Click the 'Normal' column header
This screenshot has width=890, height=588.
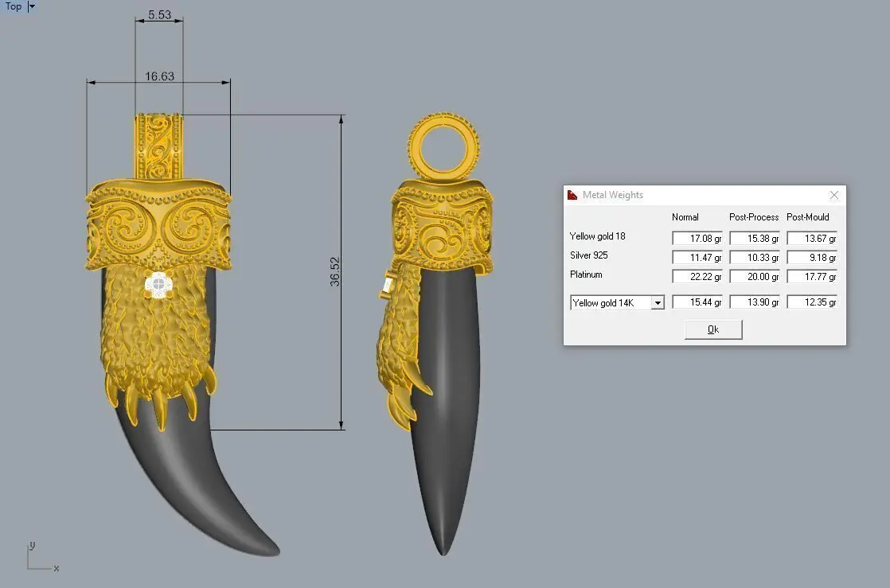point(685,217)
